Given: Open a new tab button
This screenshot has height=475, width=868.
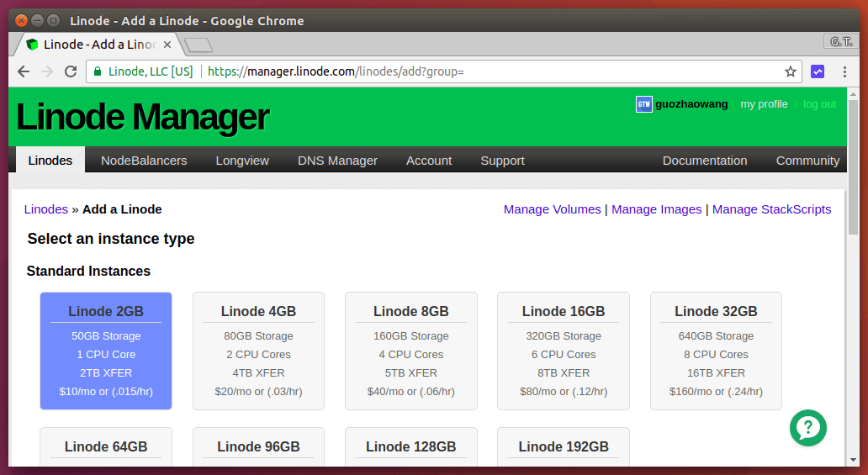Looking at the screenshot, I should 198,45.
